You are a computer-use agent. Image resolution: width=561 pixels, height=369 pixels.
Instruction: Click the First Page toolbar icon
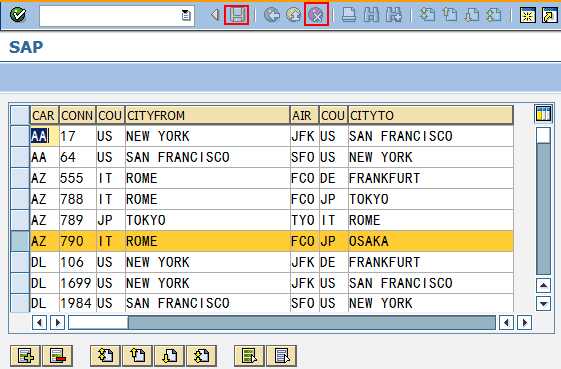tap(427, 15)
